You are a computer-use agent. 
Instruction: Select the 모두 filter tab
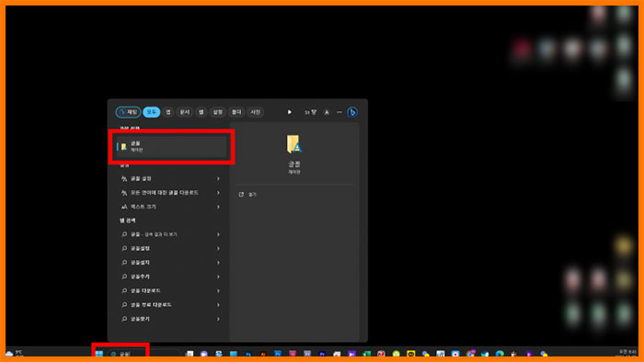[x=152, y=112]
